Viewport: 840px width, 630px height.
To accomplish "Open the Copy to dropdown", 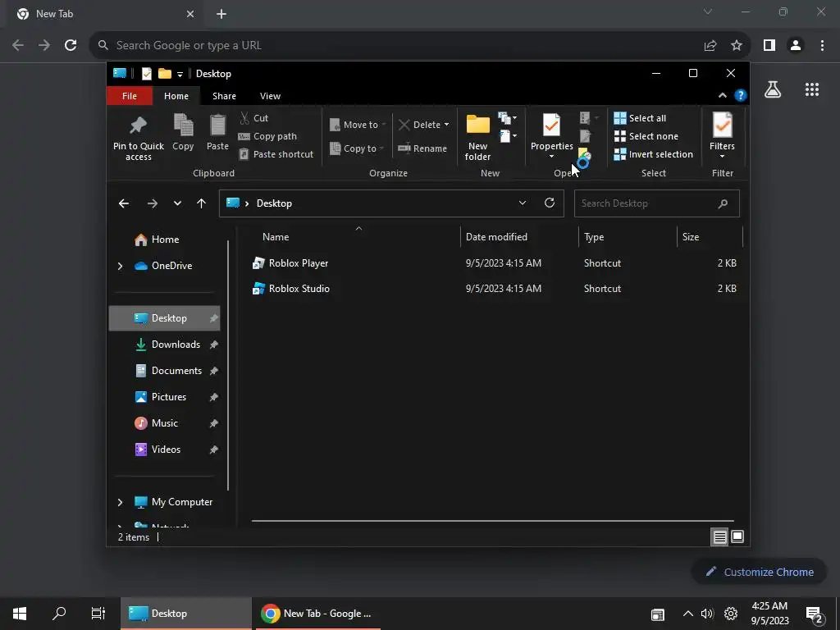I will (x=358, y=148).
